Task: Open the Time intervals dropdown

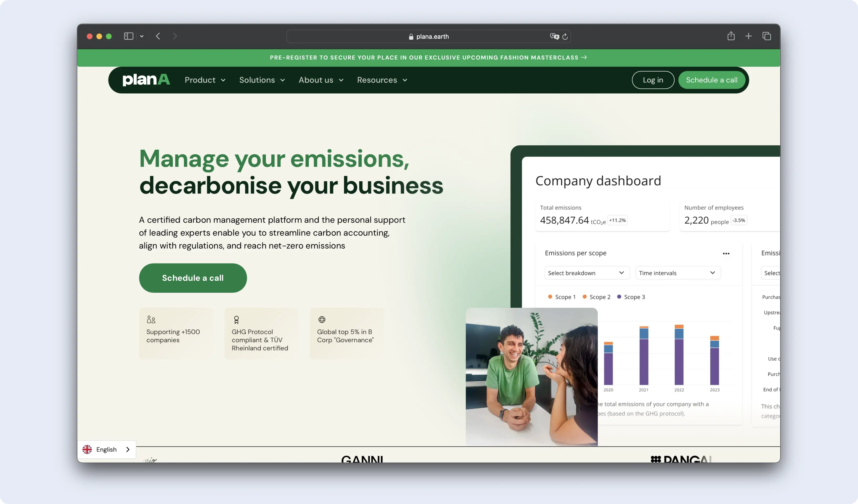Action: click(677, 273)
